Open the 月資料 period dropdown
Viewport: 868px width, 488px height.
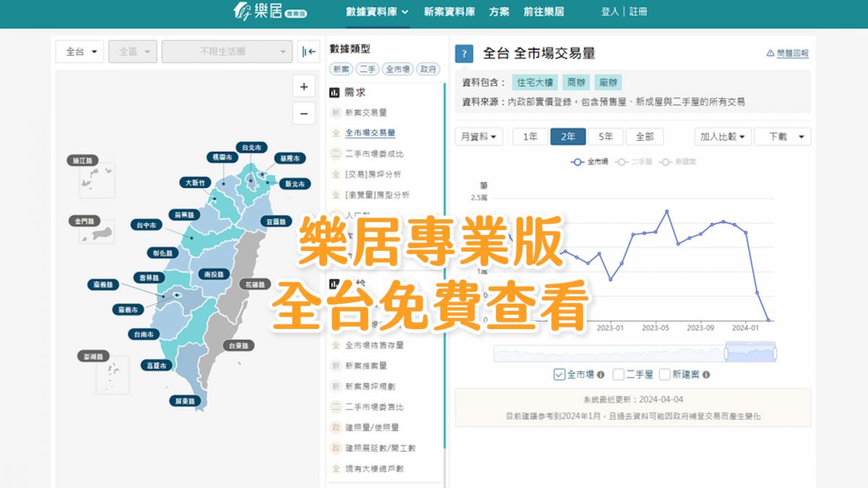pos(479,137)
